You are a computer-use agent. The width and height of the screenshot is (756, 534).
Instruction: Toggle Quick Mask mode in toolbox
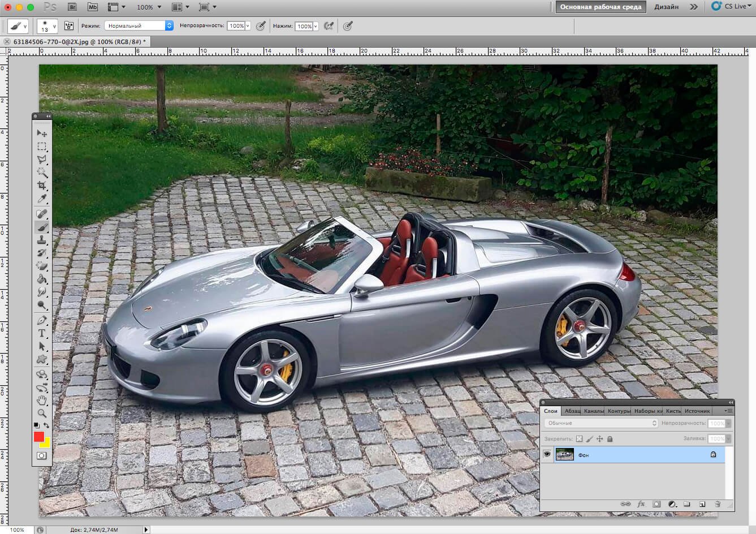coord(42,455)
